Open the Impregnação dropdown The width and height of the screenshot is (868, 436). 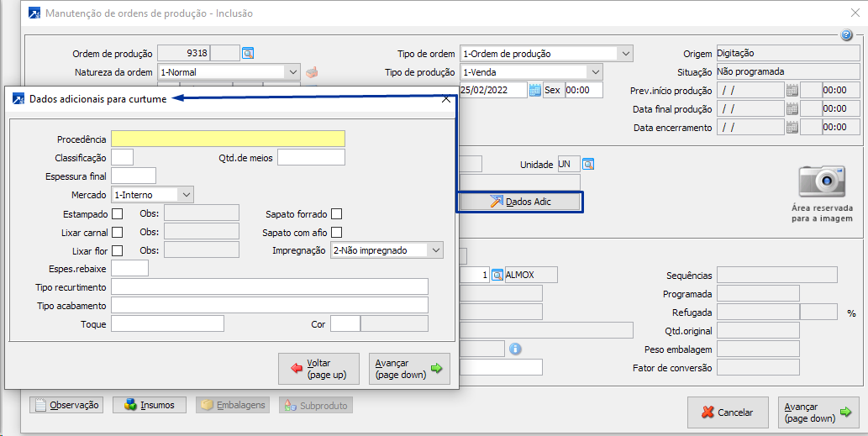[435, 250]
